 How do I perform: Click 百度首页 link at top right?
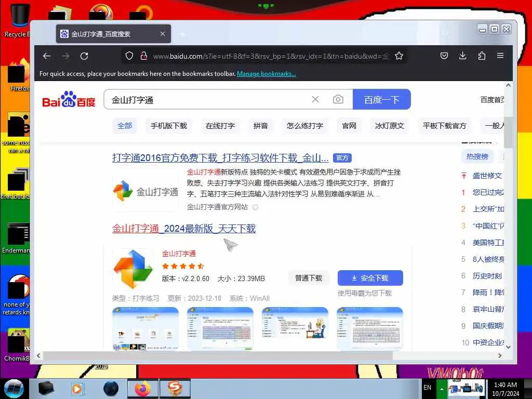(x=493, y=100)
